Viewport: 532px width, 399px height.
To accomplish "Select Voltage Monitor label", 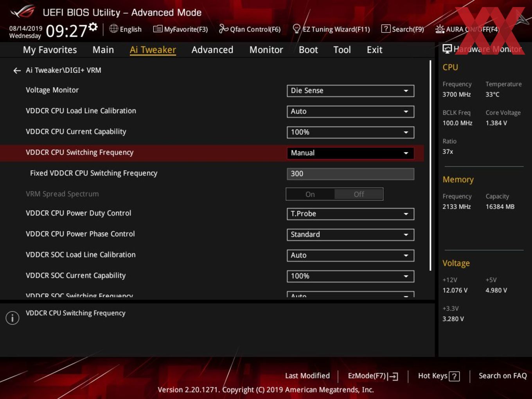I will 52,90.
